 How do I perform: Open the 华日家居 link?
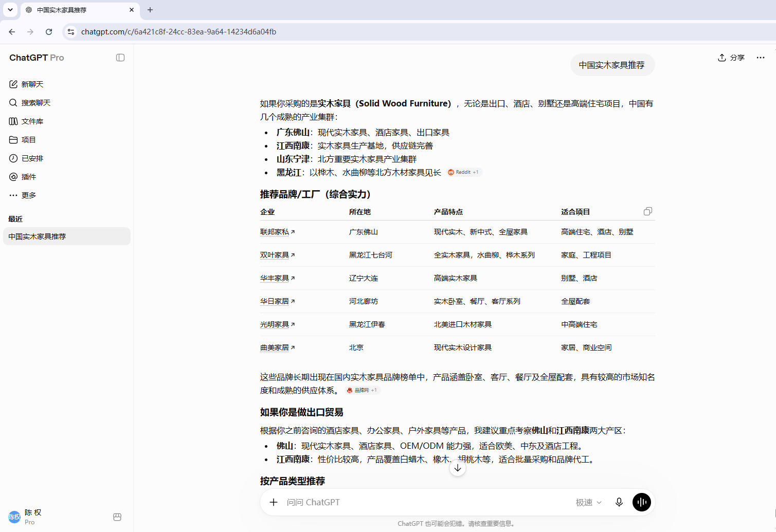point(278,301)
